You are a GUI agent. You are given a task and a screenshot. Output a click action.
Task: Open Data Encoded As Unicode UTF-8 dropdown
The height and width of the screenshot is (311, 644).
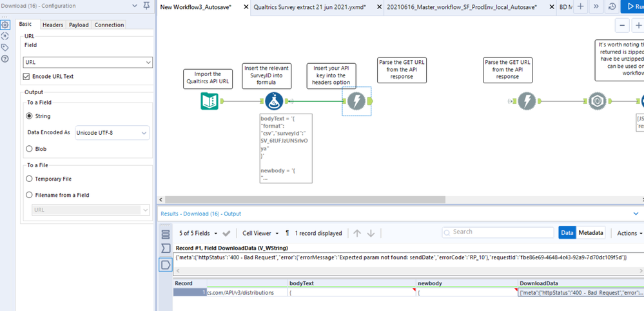coord(112,133)
